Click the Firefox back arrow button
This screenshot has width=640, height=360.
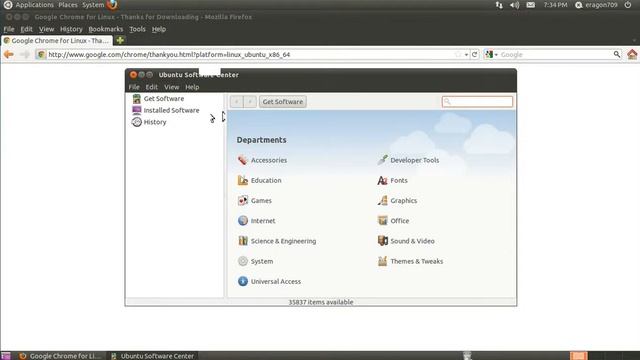(9, 54)
